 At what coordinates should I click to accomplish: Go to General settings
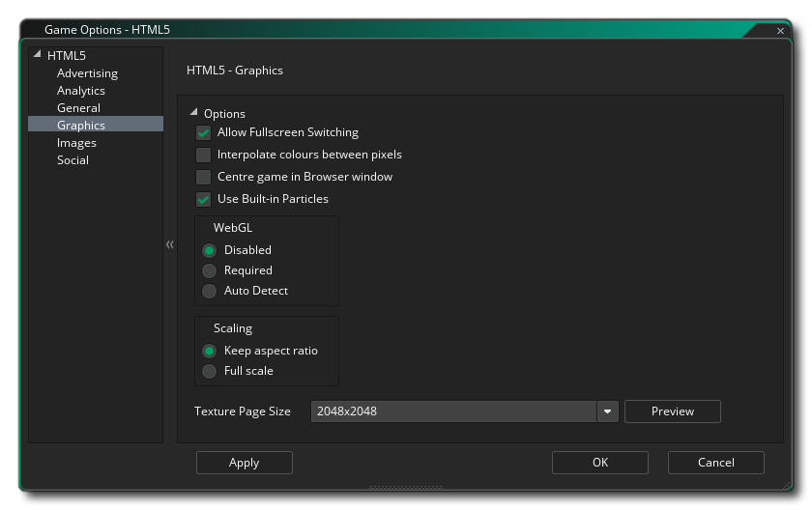(78, 108)
